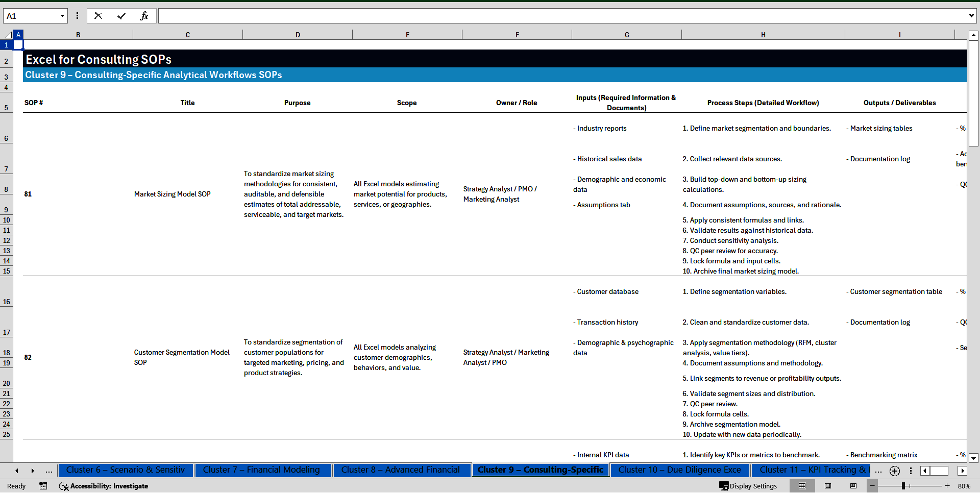The width and height of the screenshot is (980, 493).
Task: Click the macro recording icon next to Ready
Action: 43,486
